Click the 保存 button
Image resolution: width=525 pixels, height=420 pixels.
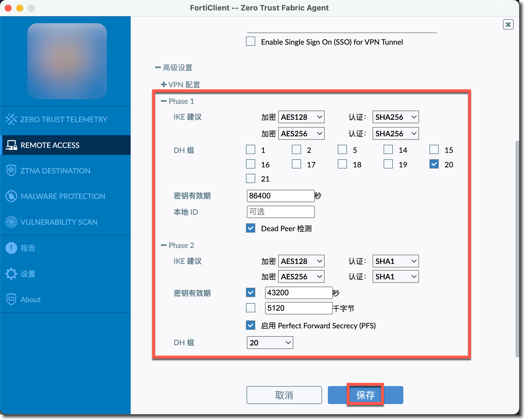click(x=365, y=395)
